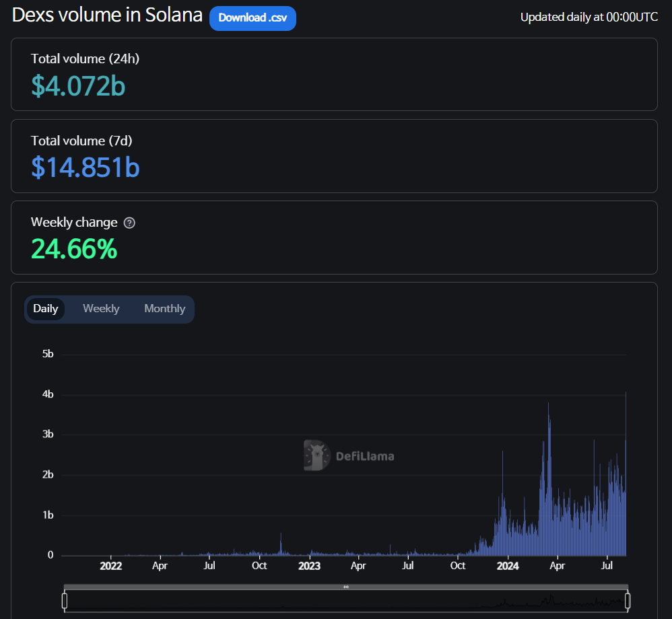Click the right handle of range slider
This screenshot has width=672, height=619.
pyautogui.click(x=628, y=600)
